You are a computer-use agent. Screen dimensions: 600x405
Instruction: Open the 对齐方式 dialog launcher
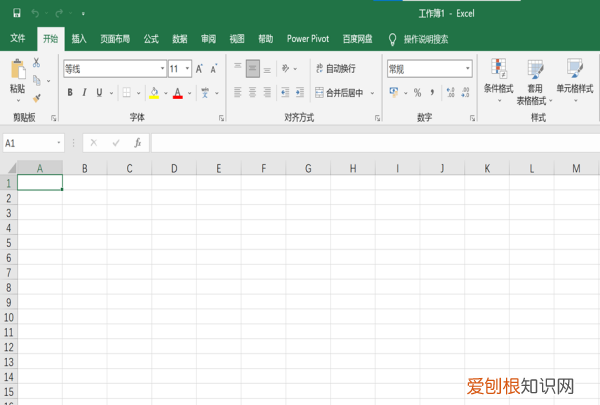378,118
